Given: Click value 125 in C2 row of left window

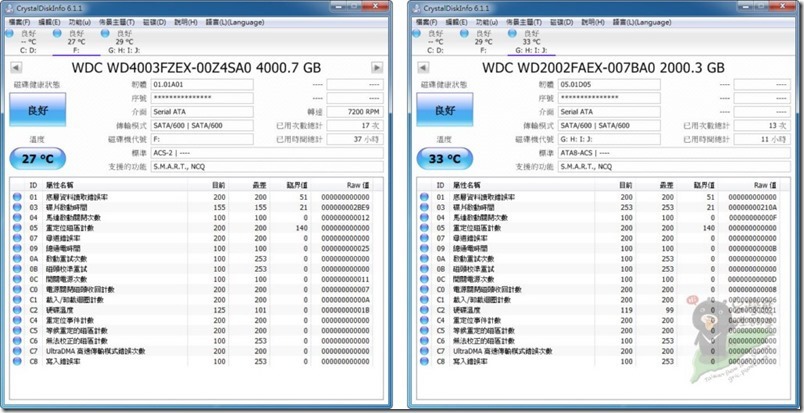Looking at the screenshot, I should tap(219, 310).
